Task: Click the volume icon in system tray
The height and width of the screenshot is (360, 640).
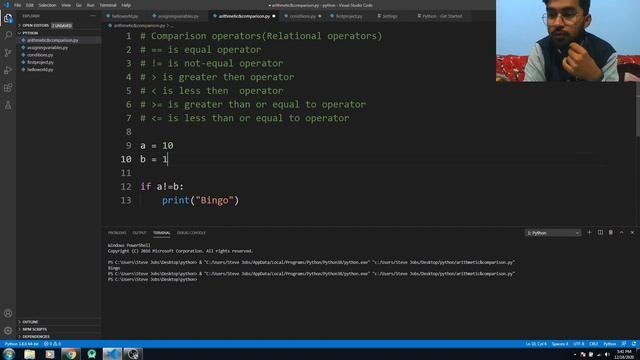Action: 607,354
